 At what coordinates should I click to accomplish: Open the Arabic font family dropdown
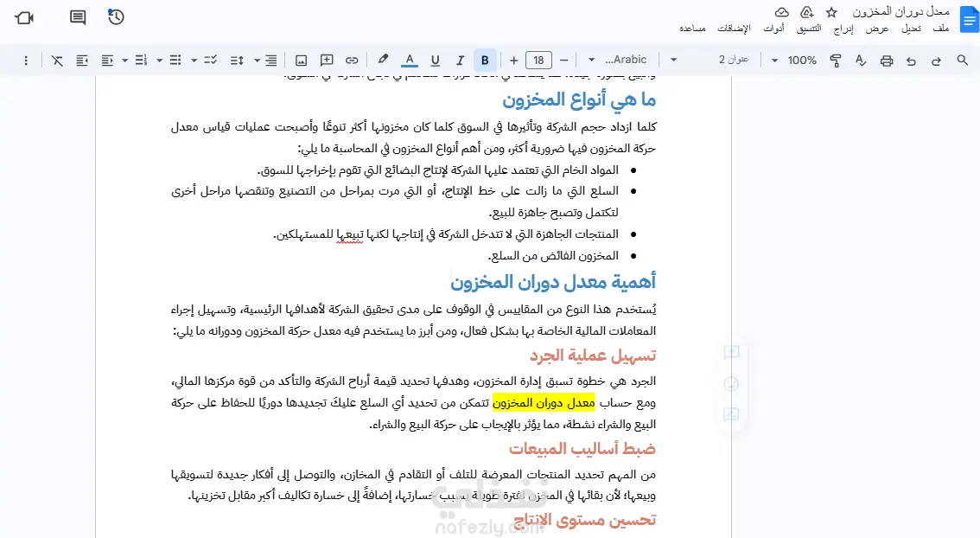coord(620,60)
